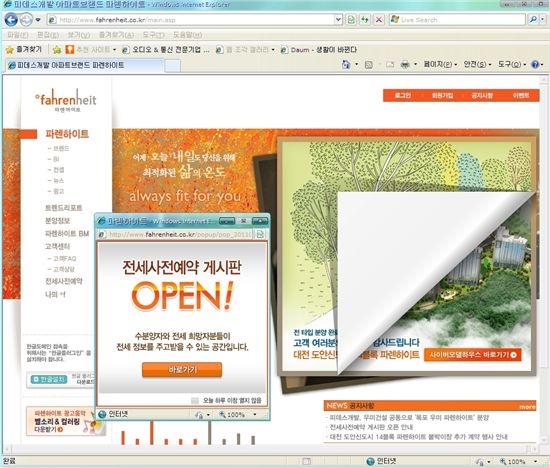This screenshot has height=468, width=550.
Task: Click the RSS feeds icon in command bar
Action: [369, 65]
